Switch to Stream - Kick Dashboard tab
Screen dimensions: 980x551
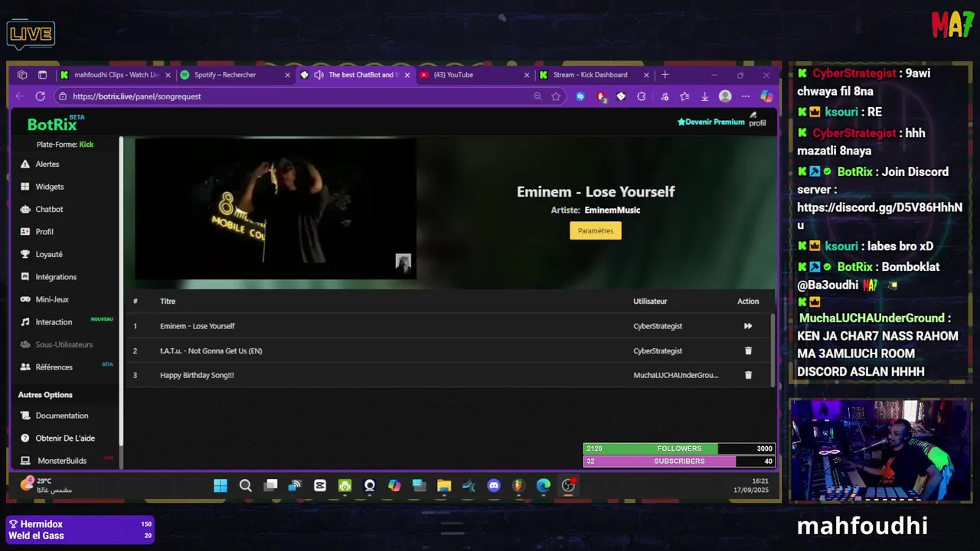(x=593, y=75)
